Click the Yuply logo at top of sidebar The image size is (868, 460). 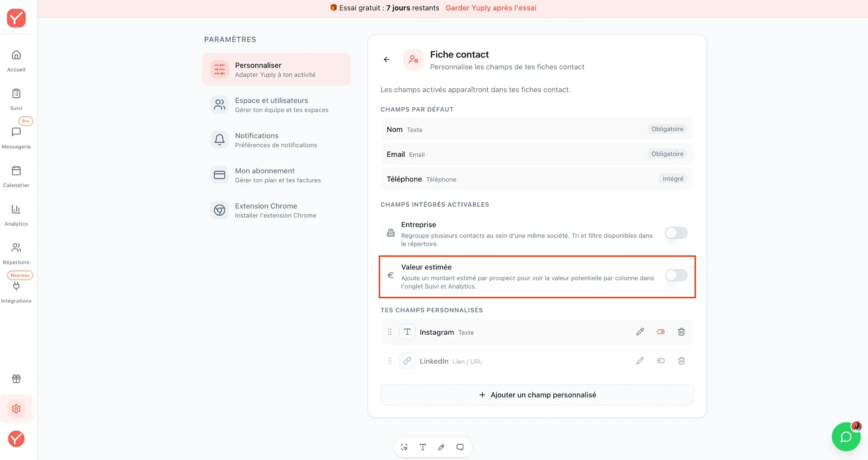point(16,18)
